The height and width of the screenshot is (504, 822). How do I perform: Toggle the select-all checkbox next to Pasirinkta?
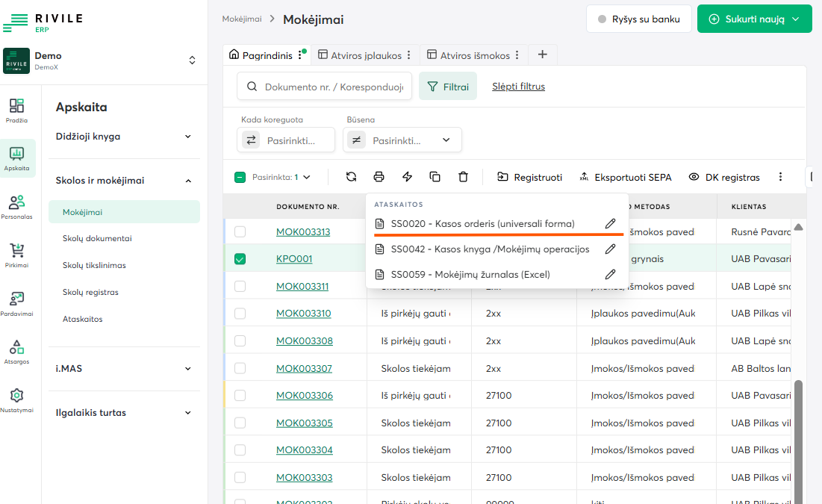240,178
